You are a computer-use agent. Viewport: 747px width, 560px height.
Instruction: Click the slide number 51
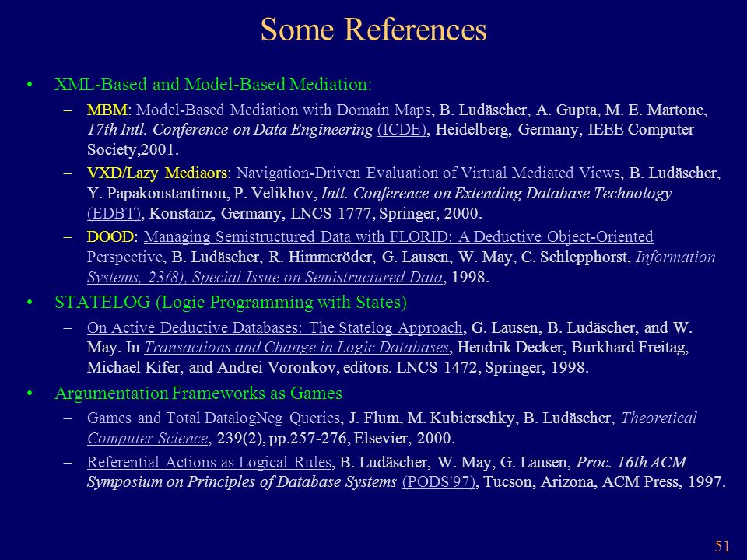pos(722,546)
